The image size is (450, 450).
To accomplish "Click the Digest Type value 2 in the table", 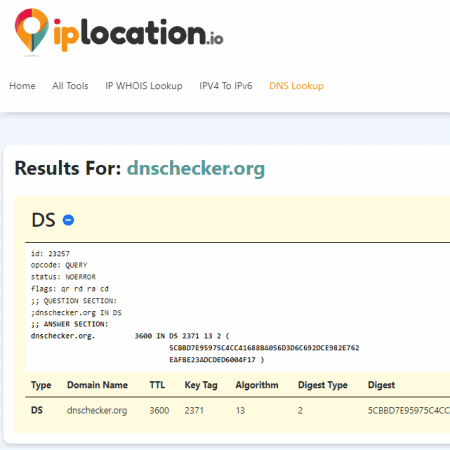I will (x=300, y=410).
